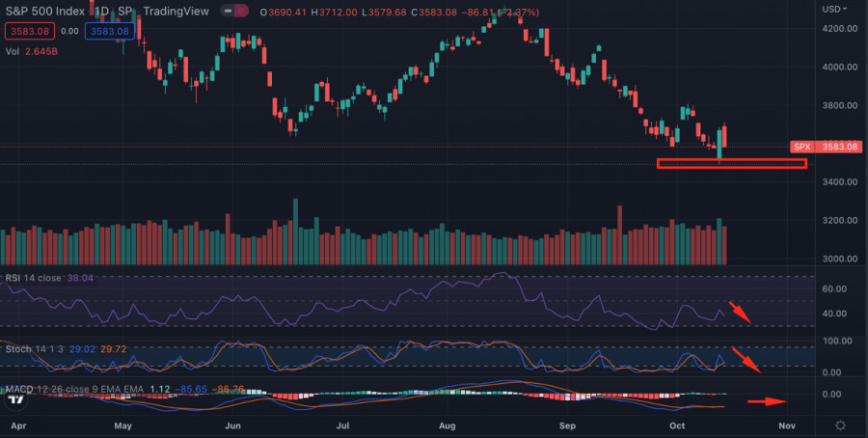The width and height of the screenshot is (868, 438).
Task: Click the 3400.00 price axis label
Action: tap(839, 182)
